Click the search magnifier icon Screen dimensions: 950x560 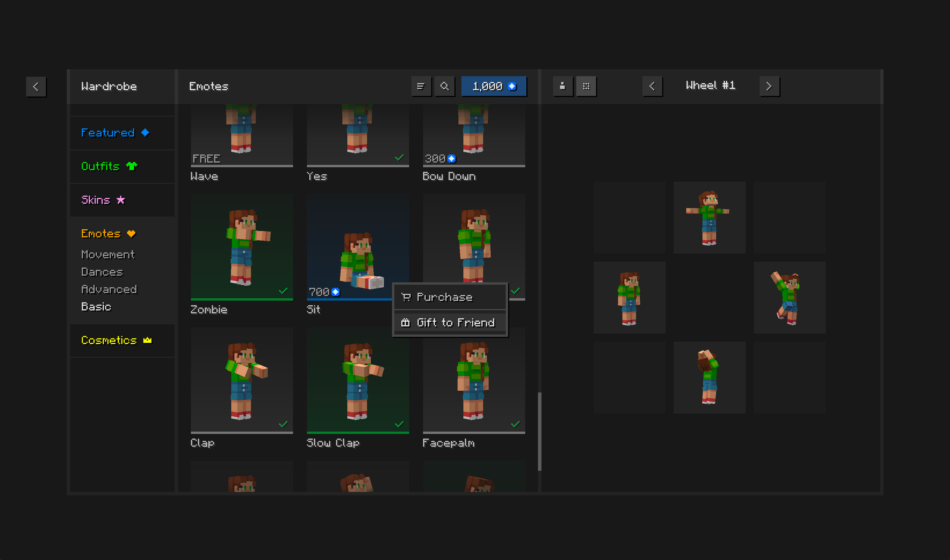pyautogui.click(x=444, y=86)
